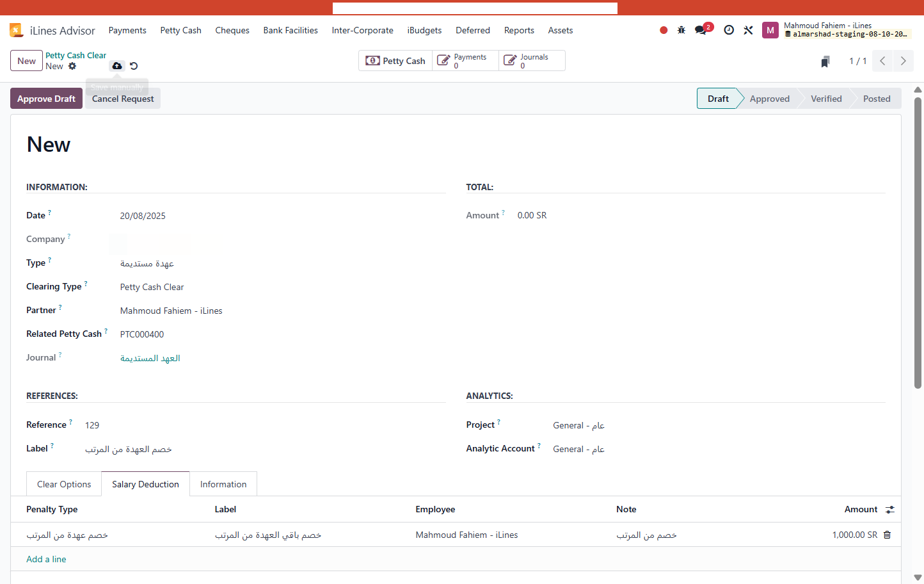The height and width of the screenshot is (584, 924).
Task: Open the Journals 0 smart button
Action: pyautogui.click(x=532, y=61)
